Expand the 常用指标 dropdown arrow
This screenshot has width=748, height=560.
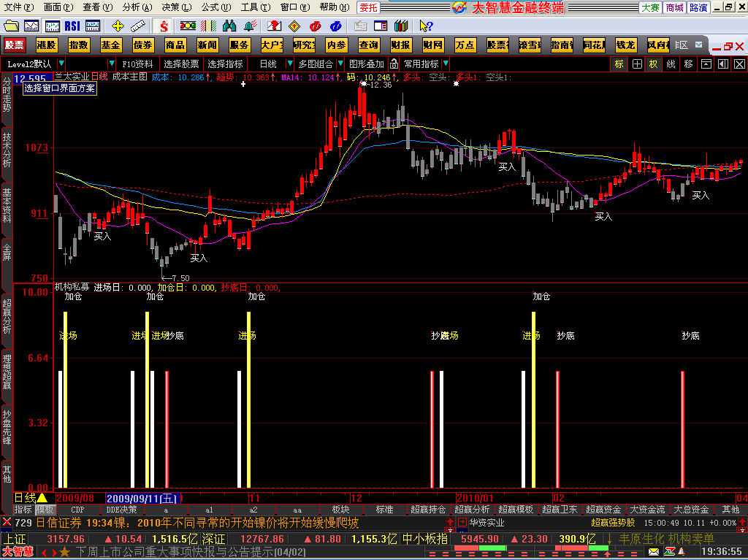pyautogui.click(x=445, y=64)
